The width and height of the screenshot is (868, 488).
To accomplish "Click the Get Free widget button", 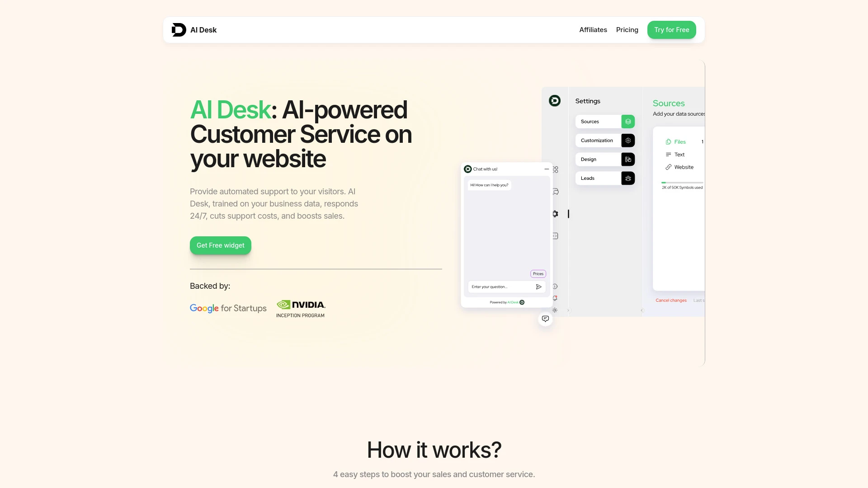I will tap(221, 245).
